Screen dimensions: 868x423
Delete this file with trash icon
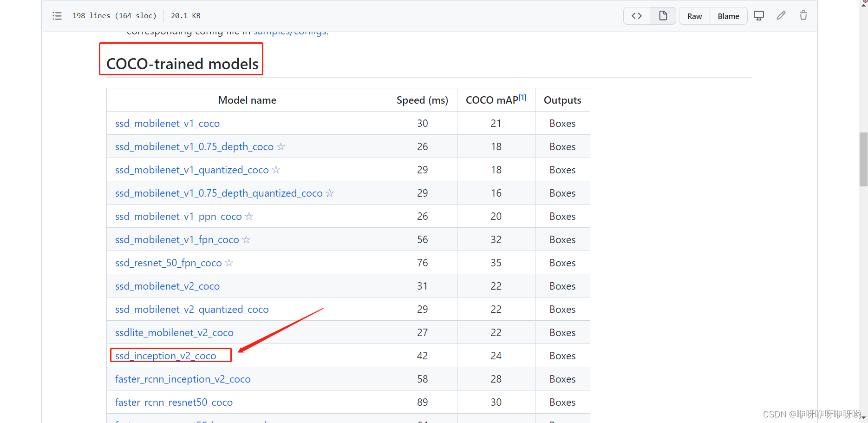(x=803, y=16)
